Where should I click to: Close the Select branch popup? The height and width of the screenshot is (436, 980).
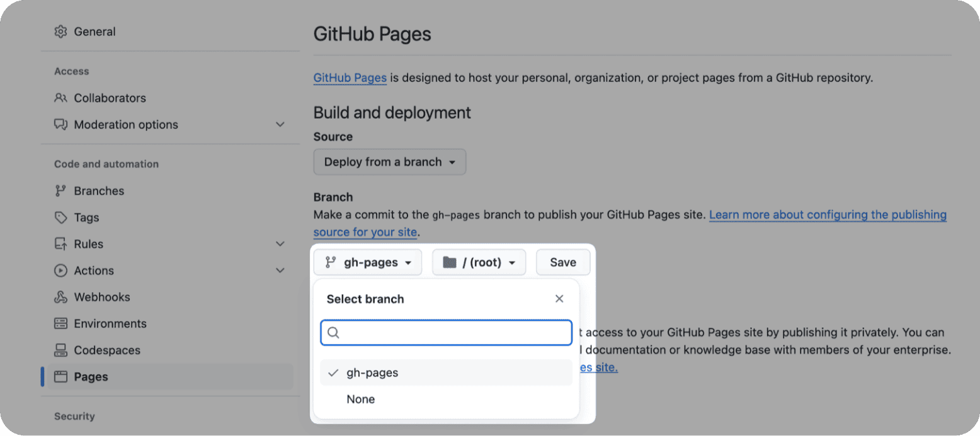559,299
